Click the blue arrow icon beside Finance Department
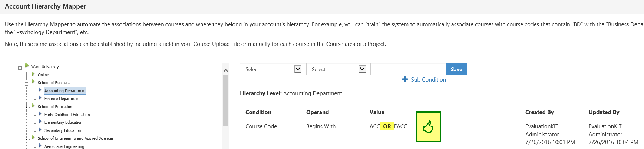 (40, 98)
